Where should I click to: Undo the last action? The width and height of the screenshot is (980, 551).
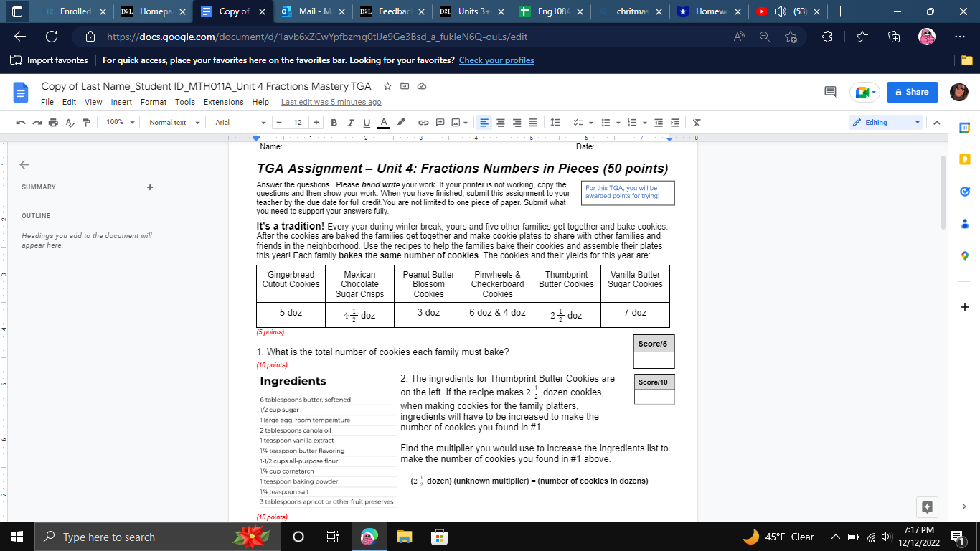(22, 122)
